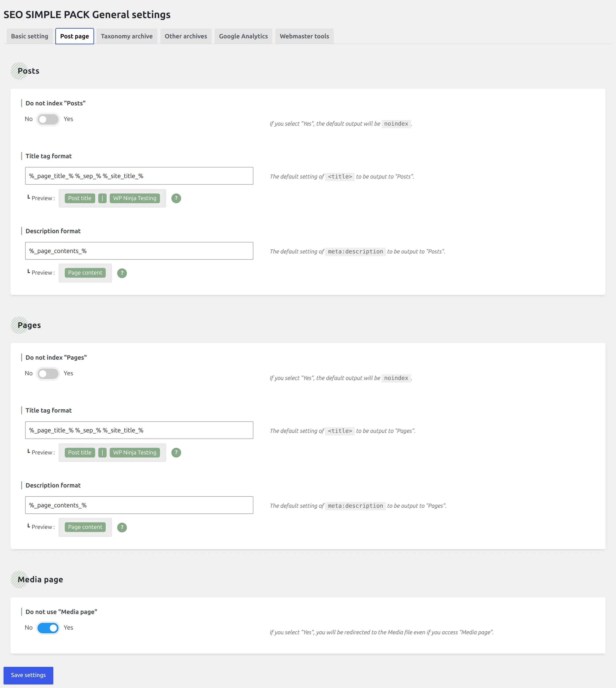Viewport: 616px width, 688px height.
Task: Switch to the Taxonomy archive tab
Action: [127, 36]
